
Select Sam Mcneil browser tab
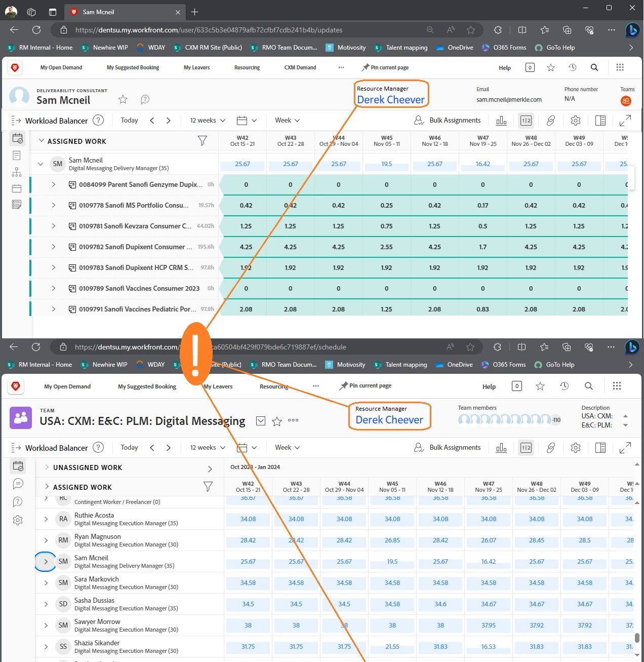pyautogui.click(x=125, y=12)
